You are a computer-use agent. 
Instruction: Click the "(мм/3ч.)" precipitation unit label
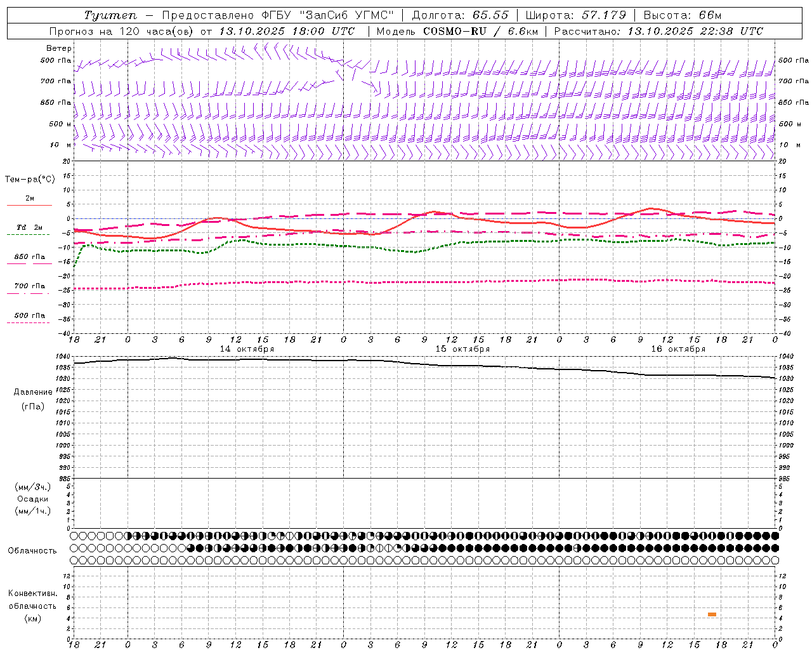tap(33, 487)
